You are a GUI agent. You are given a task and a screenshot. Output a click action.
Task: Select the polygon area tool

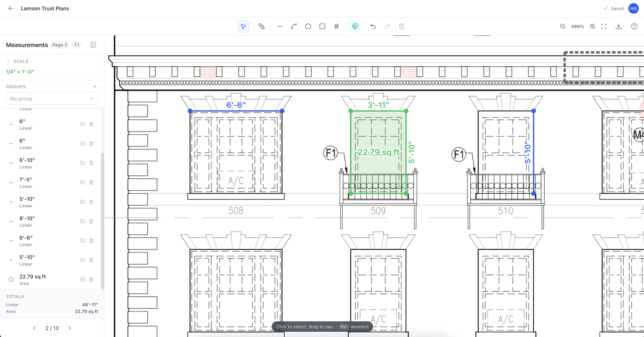click(x=308, y=26)
